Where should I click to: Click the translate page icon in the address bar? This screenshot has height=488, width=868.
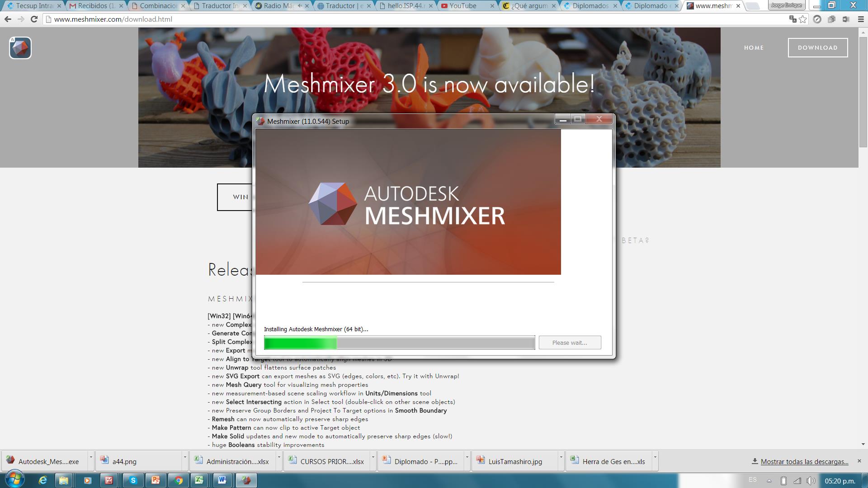(793, 19)
